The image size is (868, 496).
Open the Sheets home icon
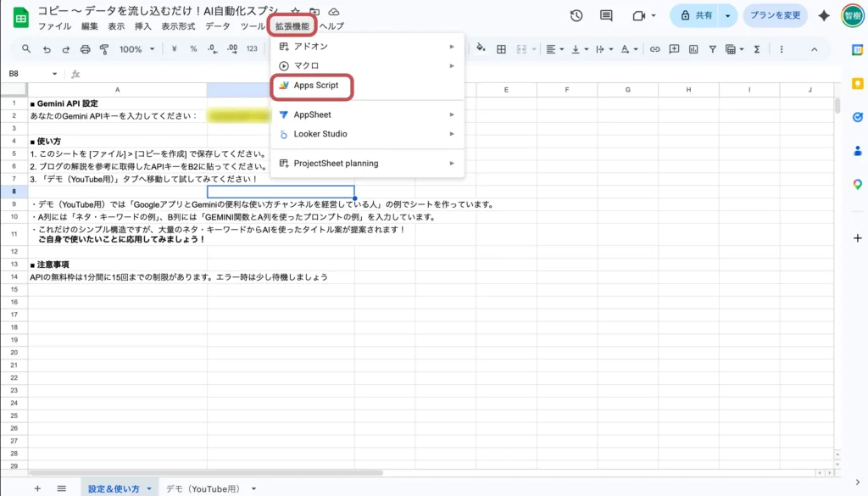pyautogui.click(x=20, y=18)
